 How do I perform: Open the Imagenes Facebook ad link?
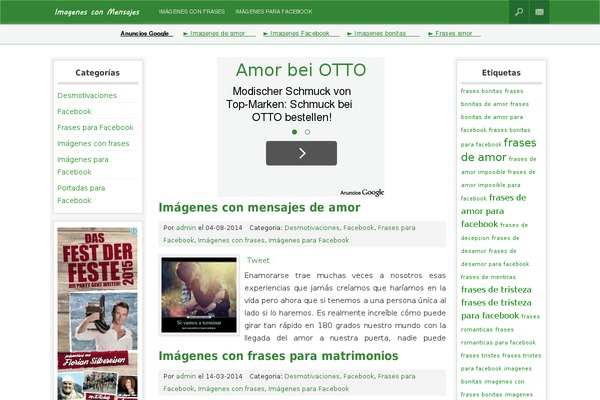(300, 33)
